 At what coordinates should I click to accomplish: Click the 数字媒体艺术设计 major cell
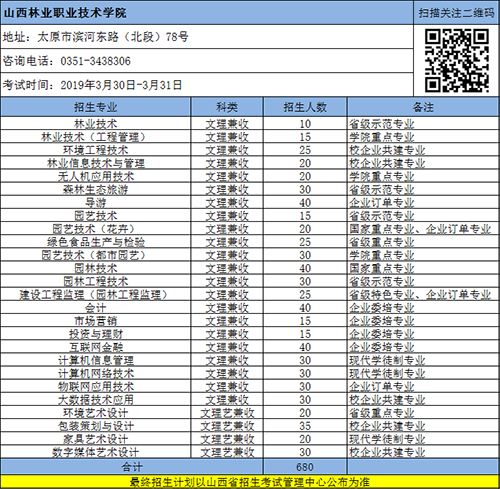point(96,452)
